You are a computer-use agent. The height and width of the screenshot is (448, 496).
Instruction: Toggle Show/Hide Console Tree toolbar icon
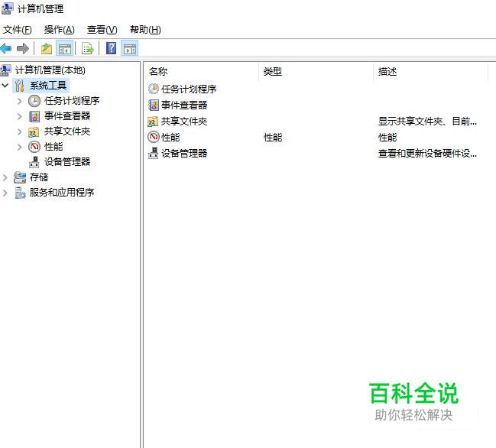pyautogui.click(x=65, y=49)
